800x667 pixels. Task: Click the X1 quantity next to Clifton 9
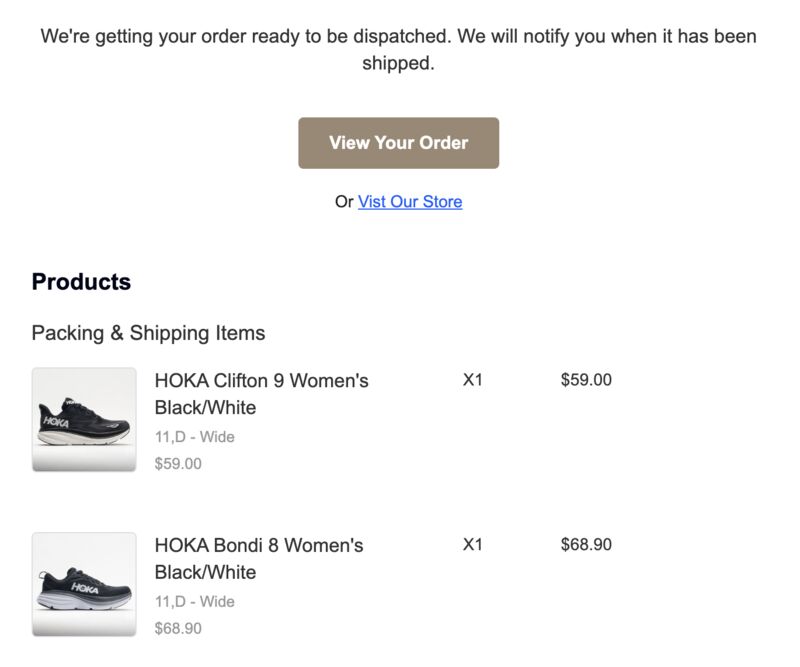click(472, 380)
